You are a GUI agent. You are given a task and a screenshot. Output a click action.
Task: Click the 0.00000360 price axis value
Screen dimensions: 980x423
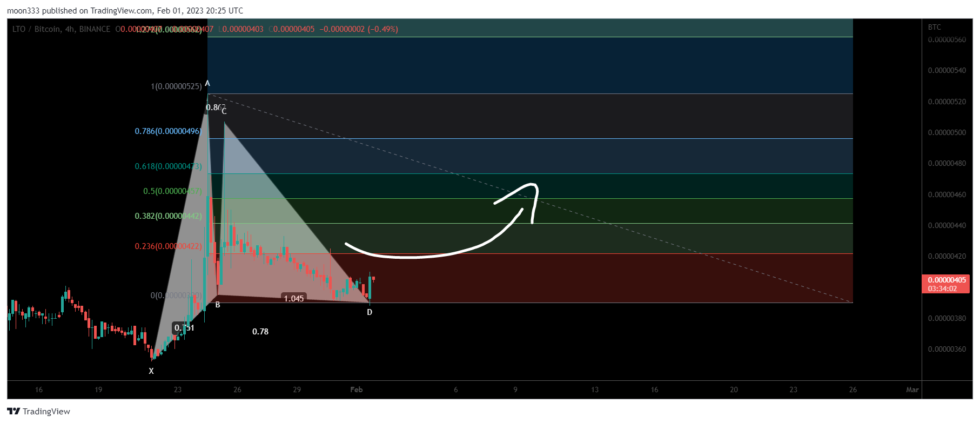tap(947, 349)
